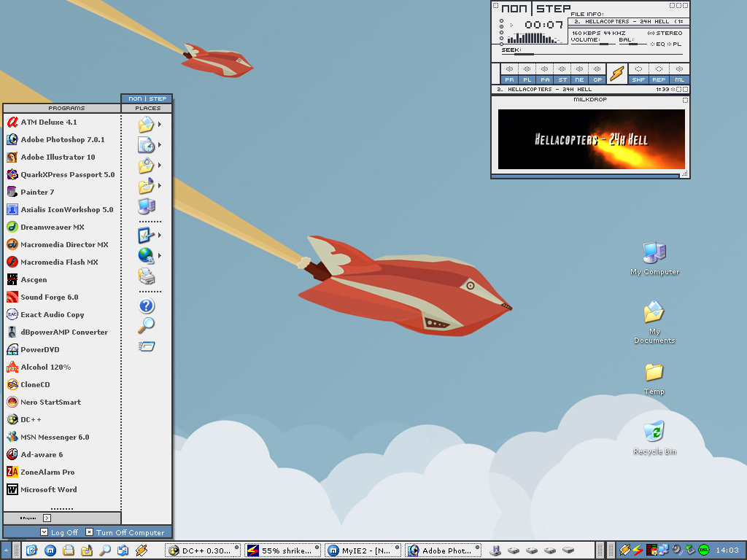Open Search magnifier in Places column
Viewport: 747px width, 560px height.
(146, 325)
